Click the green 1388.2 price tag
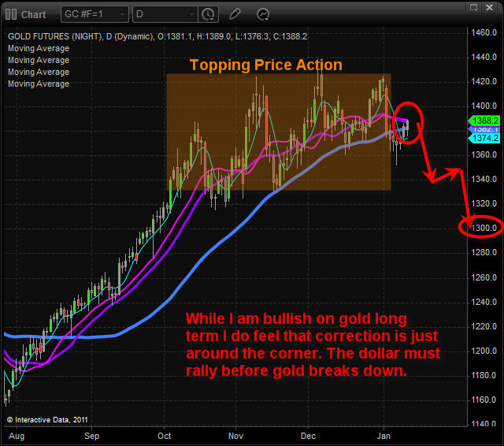 pyautogui.click(x=484, y=121)
